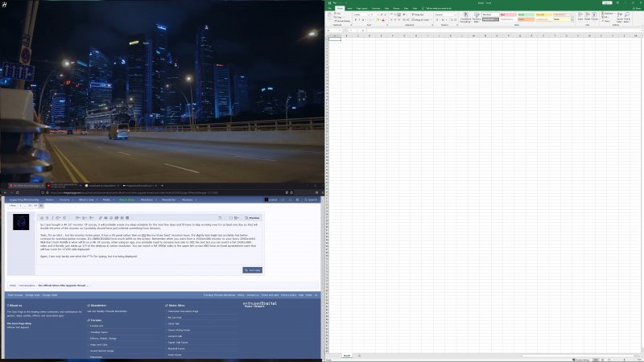Click the forum editor's insert table icon
Viewport: 644px width, 362px height.
[x=127, y=218]
